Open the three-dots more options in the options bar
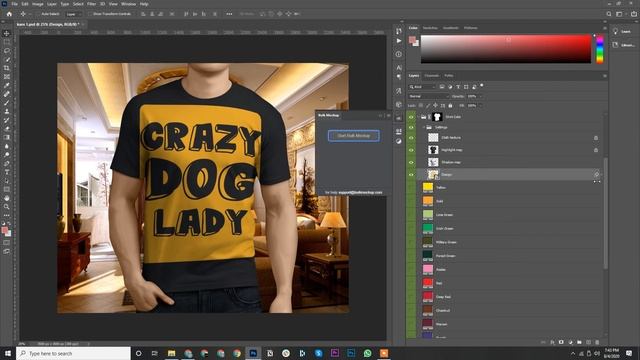 coord(229,14)
